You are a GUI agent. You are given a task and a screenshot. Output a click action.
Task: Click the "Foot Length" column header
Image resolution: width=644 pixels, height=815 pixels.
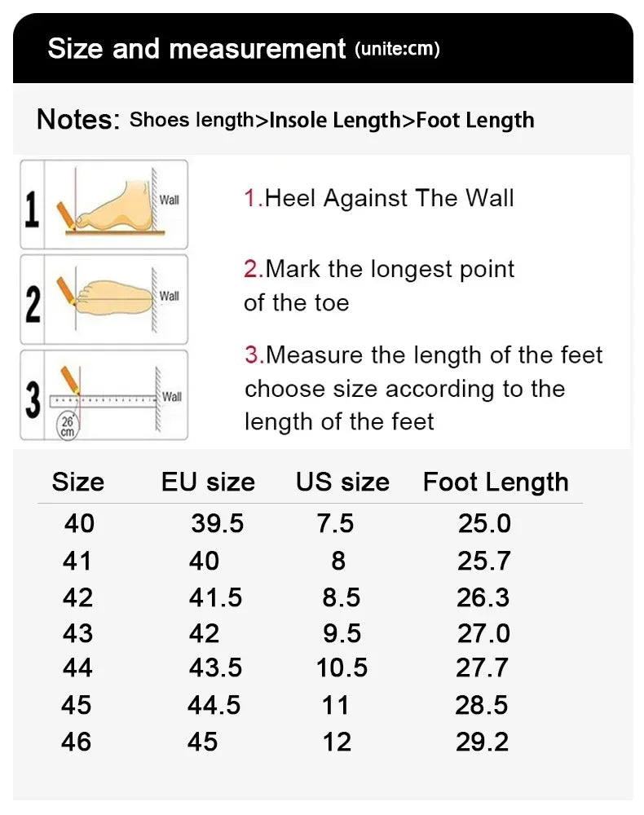coord(496,482)
